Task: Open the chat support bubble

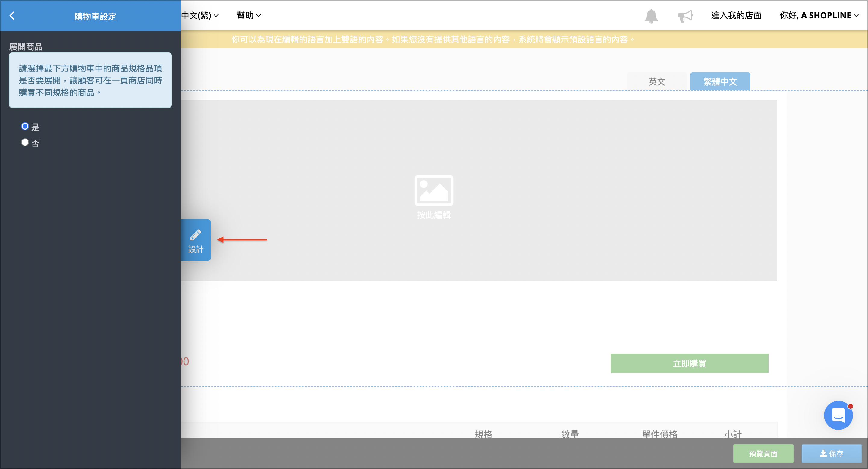Action: click(x=838, y=415)
